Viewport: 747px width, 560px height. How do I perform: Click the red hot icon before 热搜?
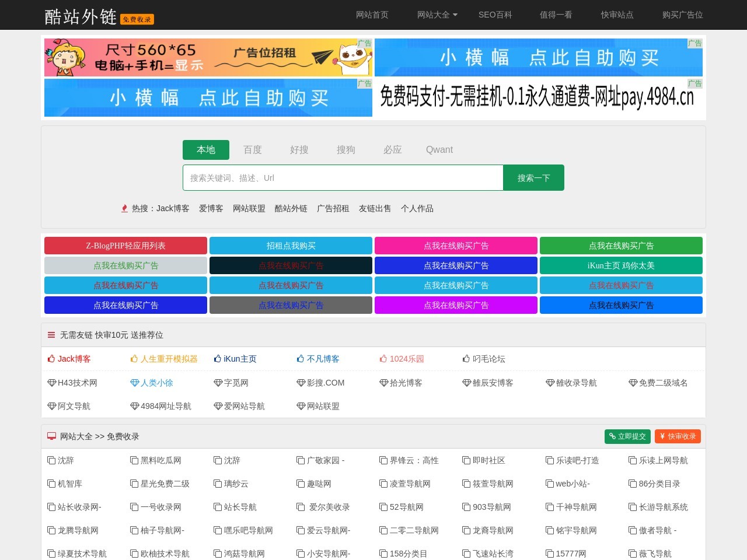coord(124,208)
